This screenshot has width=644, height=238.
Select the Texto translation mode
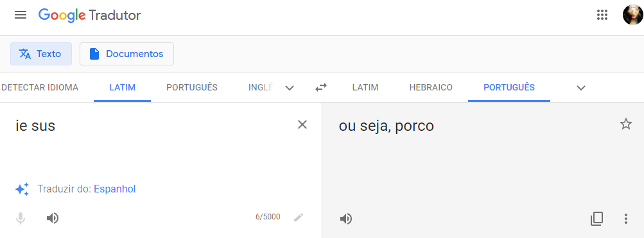coord(41,54)
